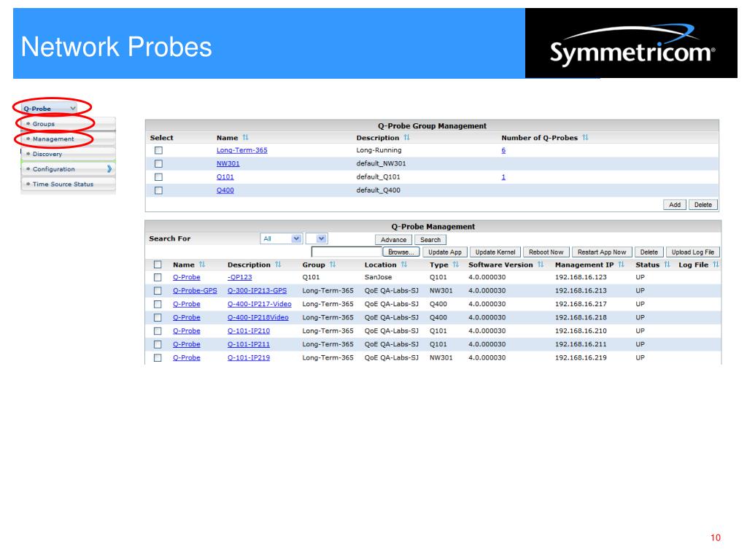Open the Q-400-IP218Video description link
Image resolution: width=747 pixels, height=560 pixels.
[x=258, y=318]
